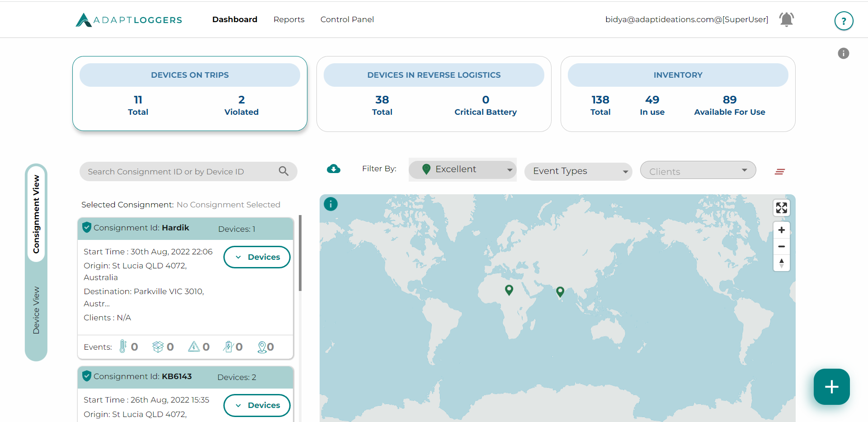Click the map pin over India
This screenshot has width=868, height=422.
(x=560, y=292)
